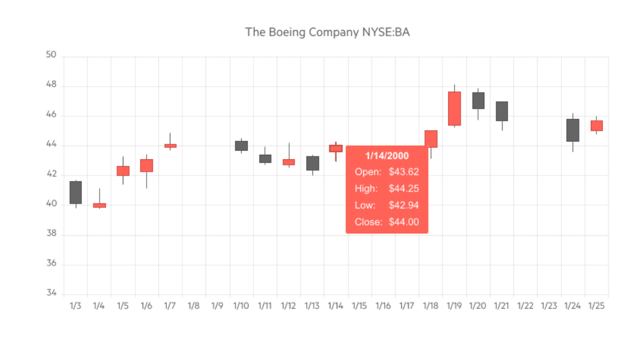Select the 1/21 gray candlestick

coord(502,111)
